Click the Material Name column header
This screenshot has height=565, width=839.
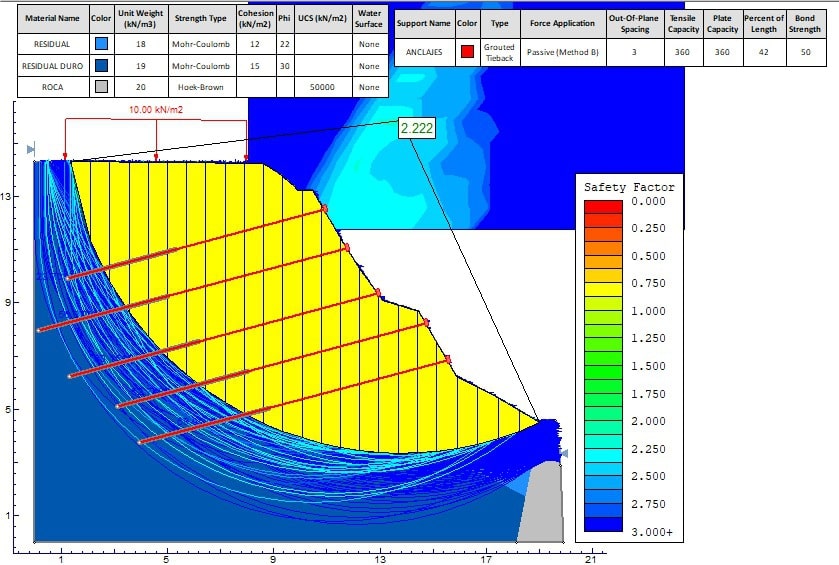52,18
